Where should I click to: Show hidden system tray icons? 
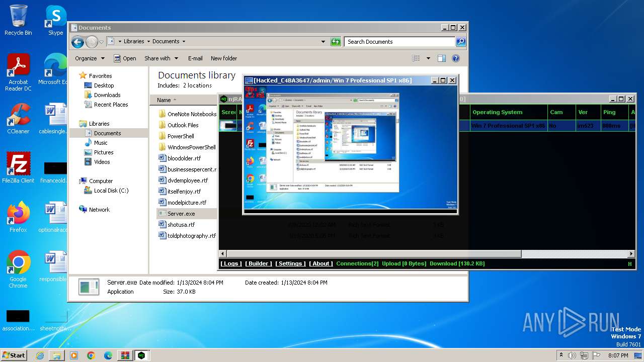[561, 355]
